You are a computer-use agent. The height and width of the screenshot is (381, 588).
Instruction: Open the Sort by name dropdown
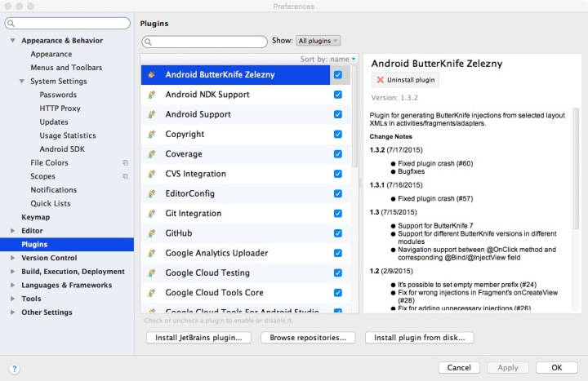pos(327,60)
